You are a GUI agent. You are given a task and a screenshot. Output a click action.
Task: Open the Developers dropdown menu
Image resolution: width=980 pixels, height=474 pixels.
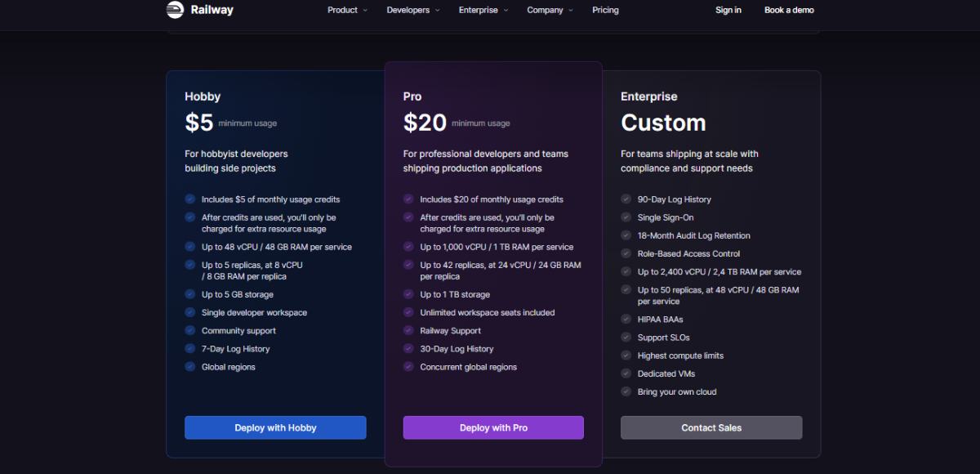pyautogui.click(x=413, y=10)
